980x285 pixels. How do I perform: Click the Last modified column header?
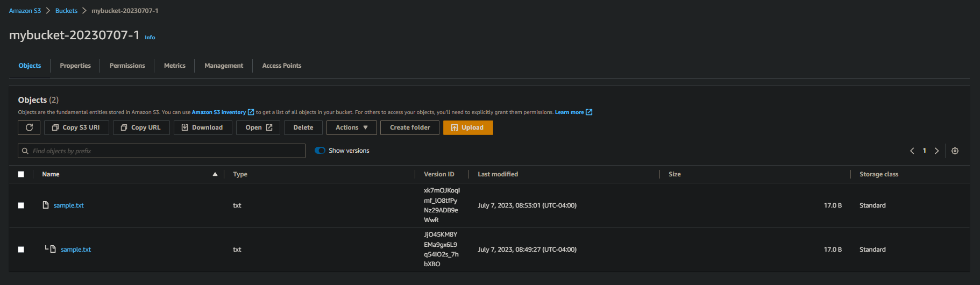coord(498,174)
